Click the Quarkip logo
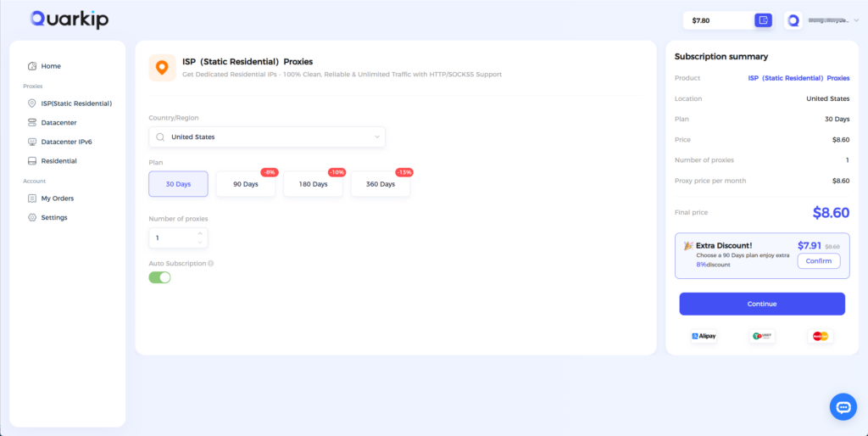 [x=70, y=20]
